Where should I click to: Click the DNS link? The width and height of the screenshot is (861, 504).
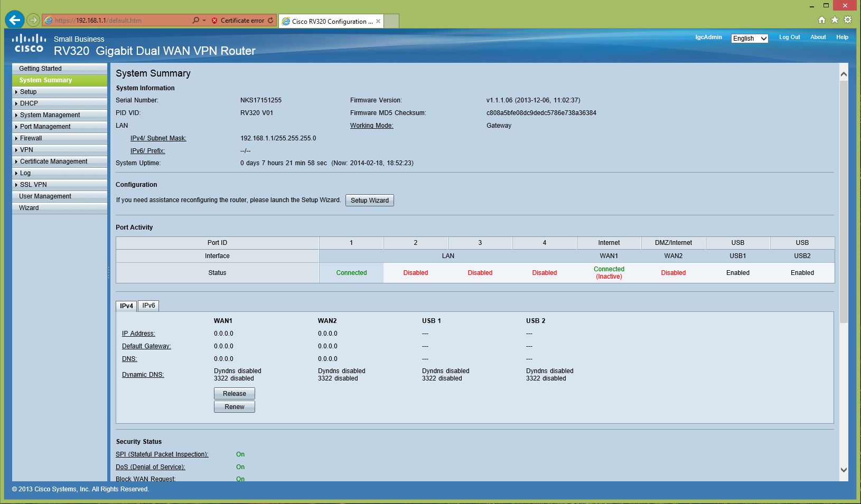pyautogui.click(x=129, y=359)
